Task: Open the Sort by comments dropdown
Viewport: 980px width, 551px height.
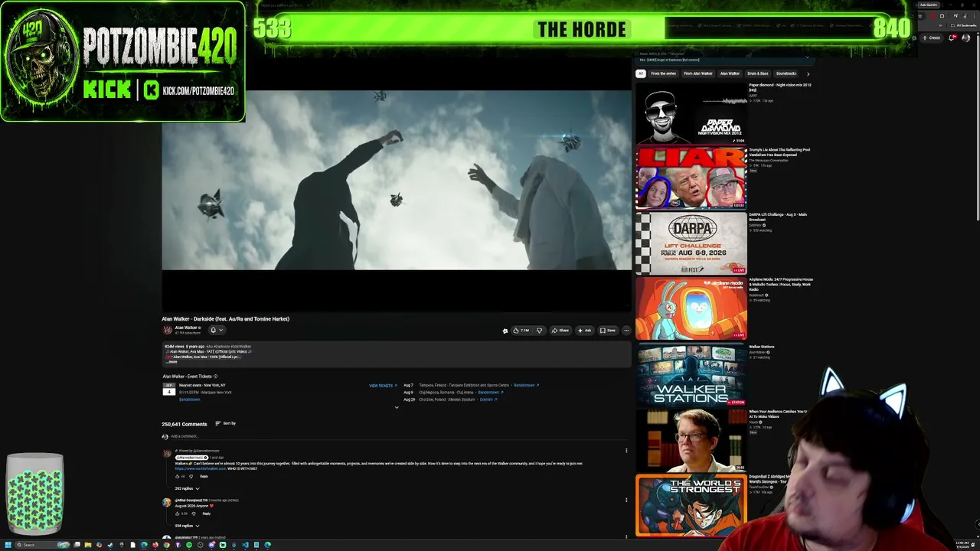Action: (225, 423)
